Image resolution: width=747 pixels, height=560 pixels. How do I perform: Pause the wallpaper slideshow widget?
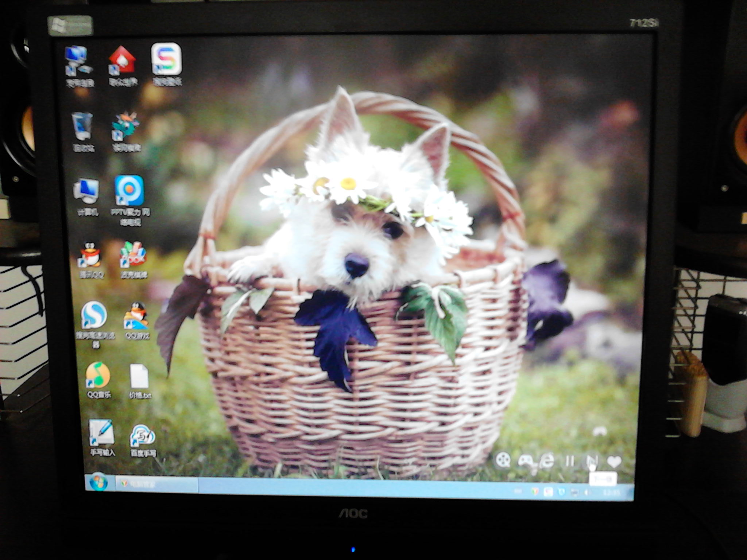coord(569,462)
